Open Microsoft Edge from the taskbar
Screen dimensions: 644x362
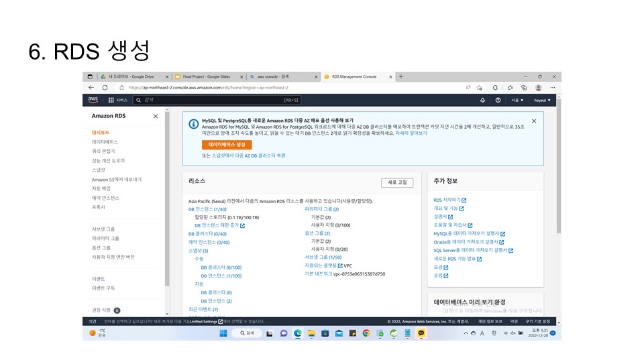pos(298,333)
